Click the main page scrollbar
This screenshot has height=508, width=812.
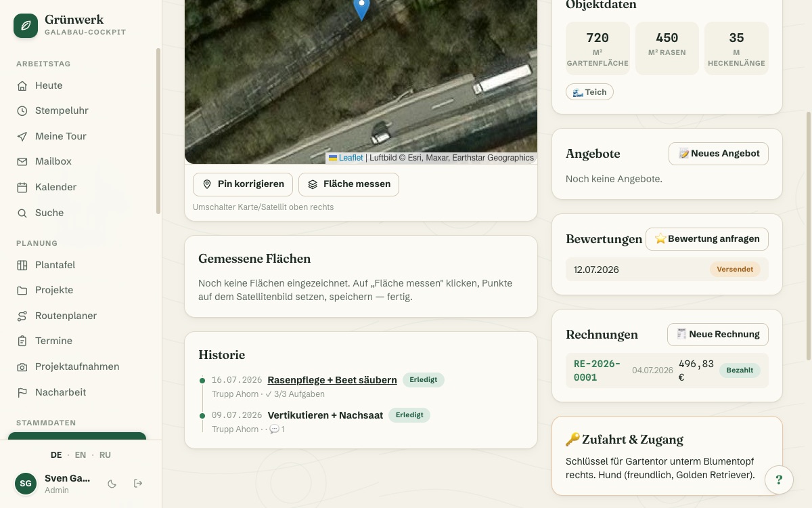pyautogui.click(x=809, y=236)
